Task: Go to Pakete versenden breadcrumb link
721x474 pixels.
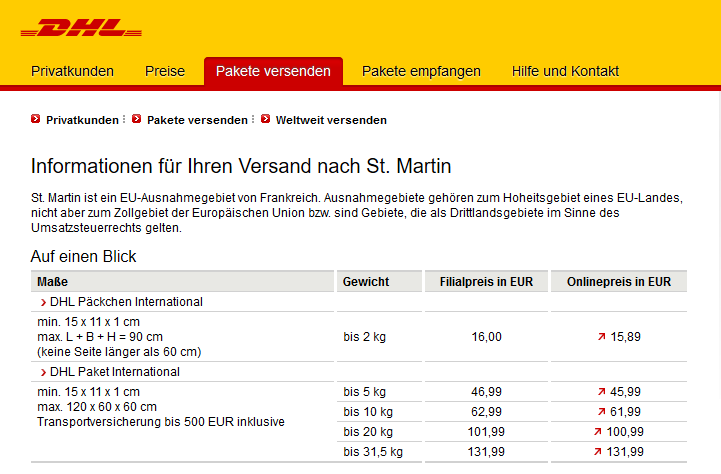Action: [197, 120]
